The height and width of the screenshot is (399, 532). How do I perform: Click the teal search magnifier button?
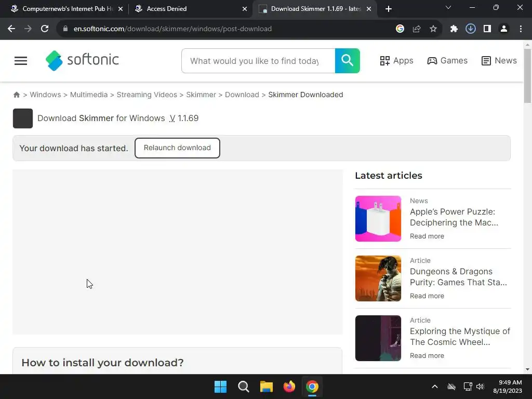coord(348,61)
